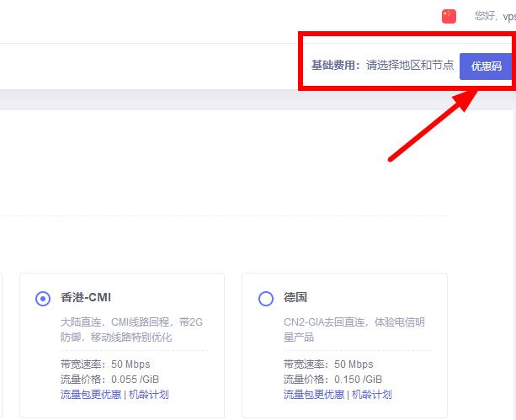Open 流量包更优惠 link in 德国 card
Screen dimensions: 516x420
pyautogui.click(x=314, y=394)
